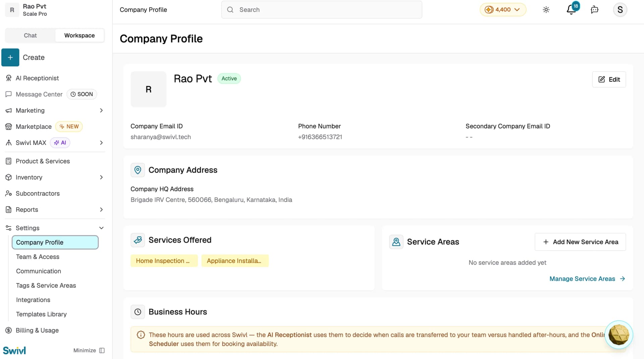Open Team & Access settings
This screenshot has width=644, height=359.
(38, 257)
